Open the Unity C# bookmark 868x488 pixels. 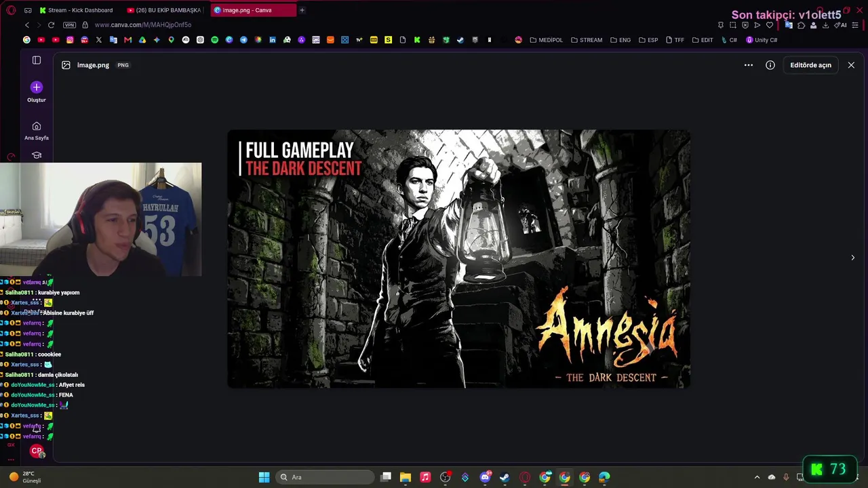pyautogui.click(x=762, y=40)
